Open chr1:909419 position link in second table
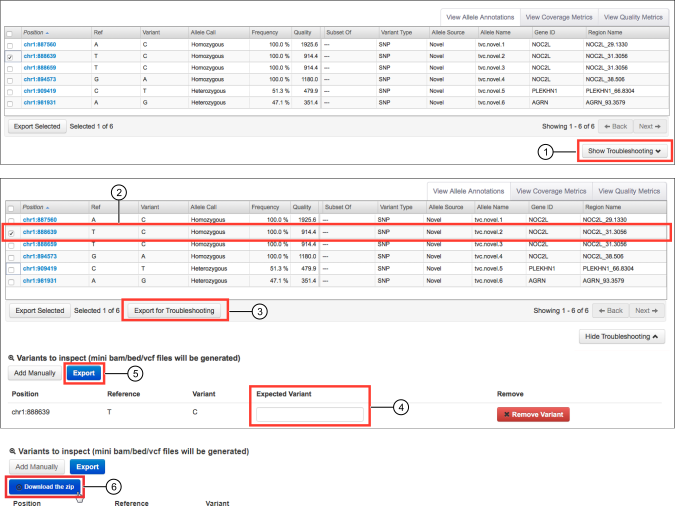 (x=41, y=269)
